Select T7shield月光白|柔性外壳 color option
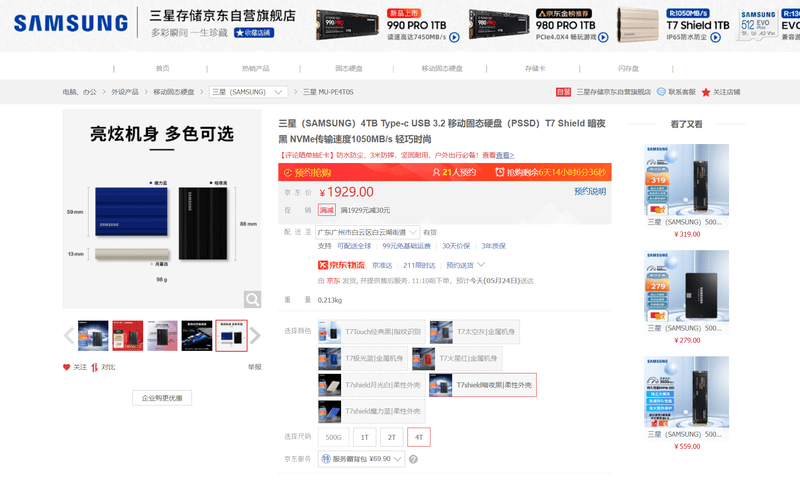Image resolution: width=800 pixels, height=480 pixels. [x=371, y=385]
